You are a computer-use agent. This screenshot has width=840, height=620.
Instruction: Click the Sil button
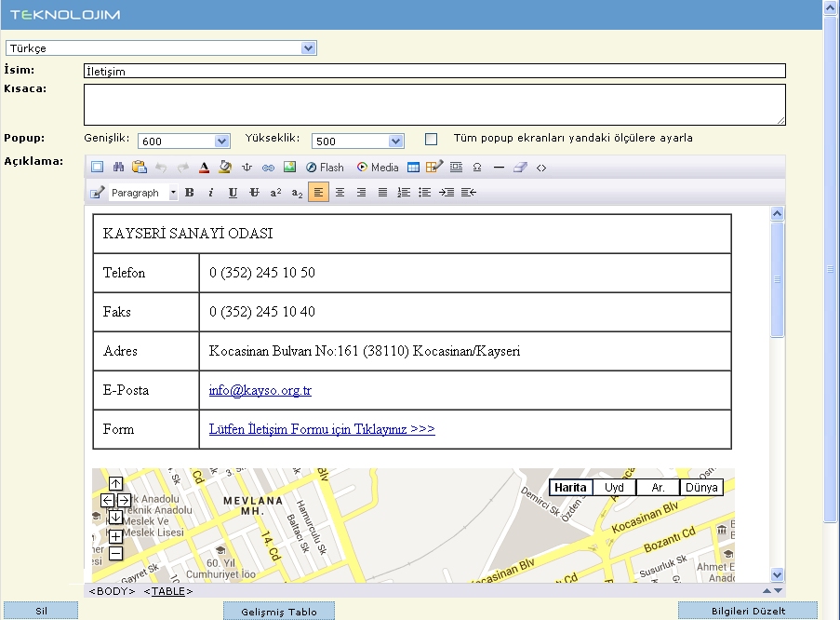41,611
